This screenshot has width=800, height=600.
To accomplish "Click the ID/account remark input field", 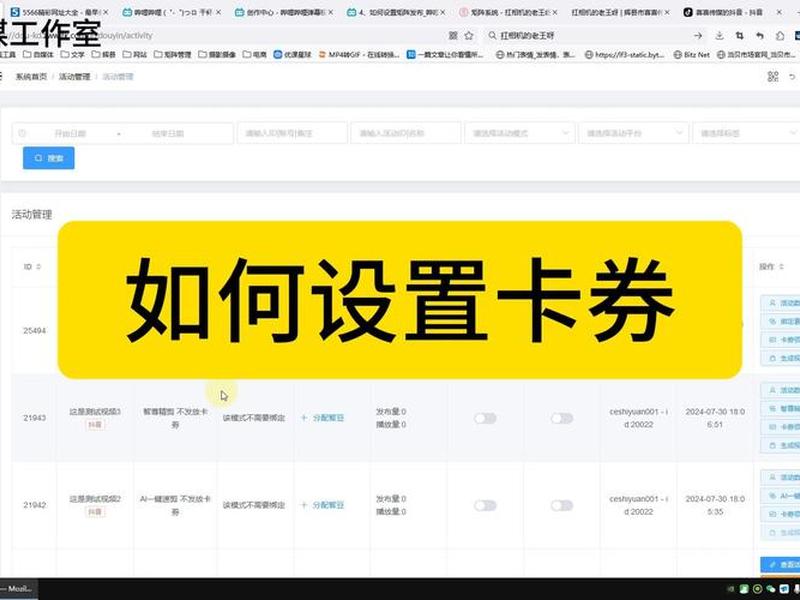I will click(292, 133).
